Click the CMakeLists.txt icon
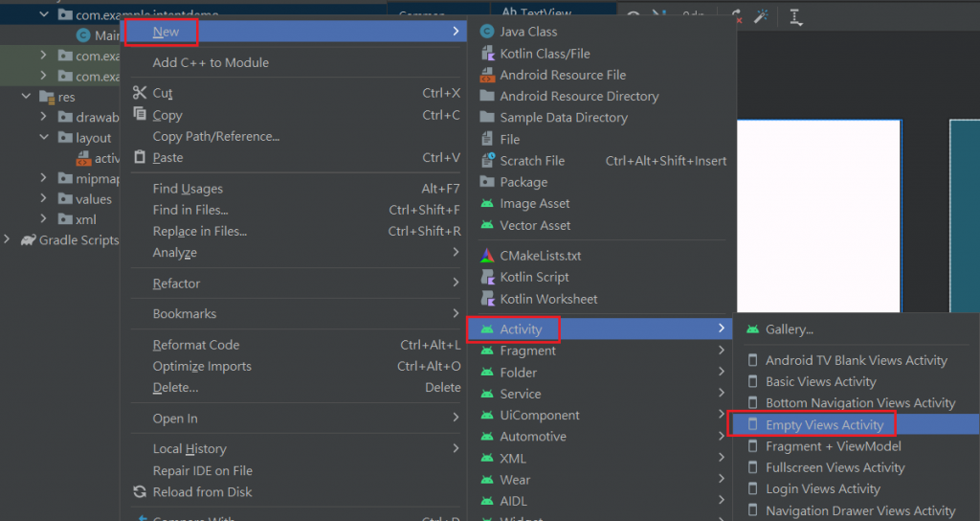 [x=487, y=255]
